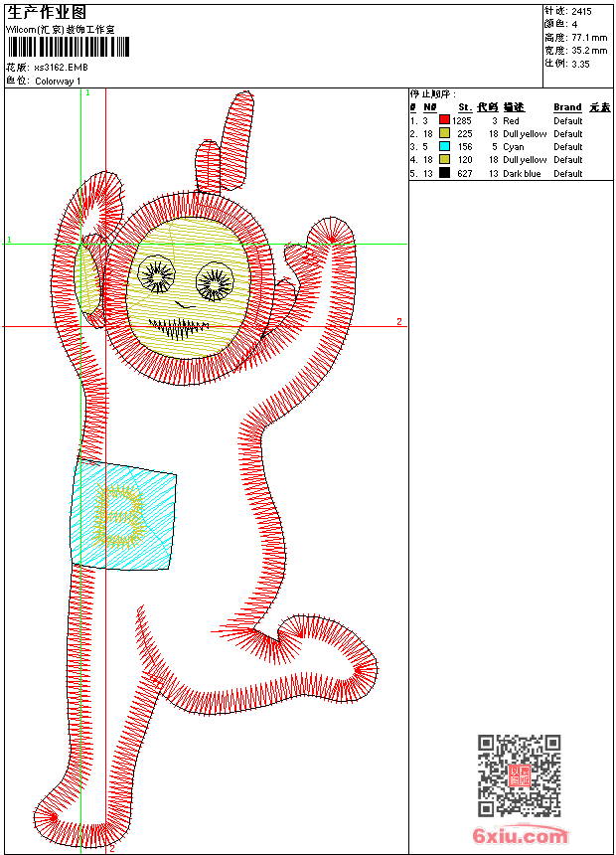Click the 描述 column header
This screenshot has height=855, width=616.
click(x=514, y=107)
